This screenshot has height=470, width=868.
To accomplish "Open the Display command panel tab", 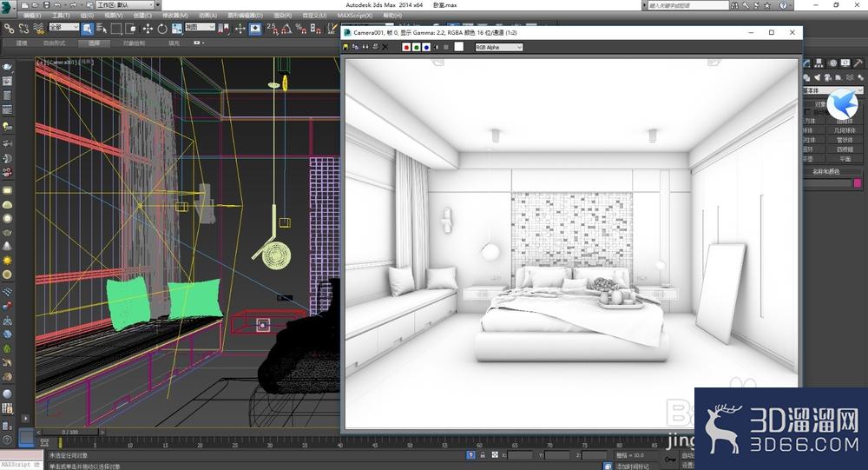I will (845, 63).
